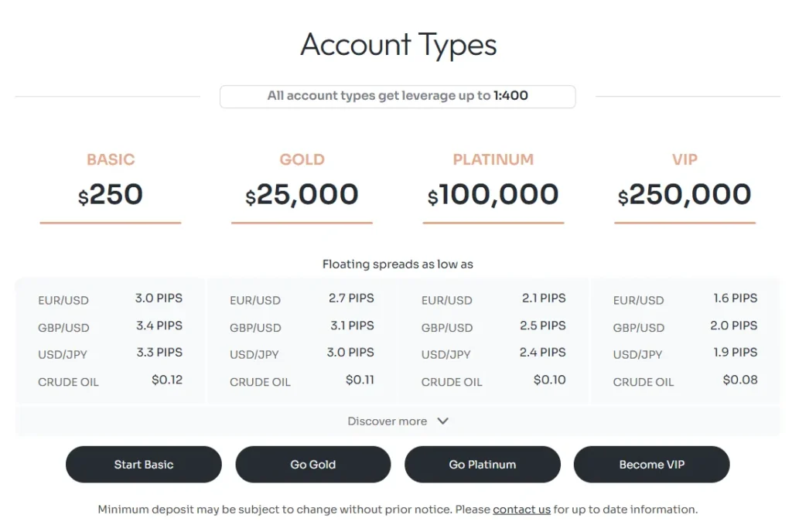
Task: Select the VIP account heading
Action: tap(684, 160)
